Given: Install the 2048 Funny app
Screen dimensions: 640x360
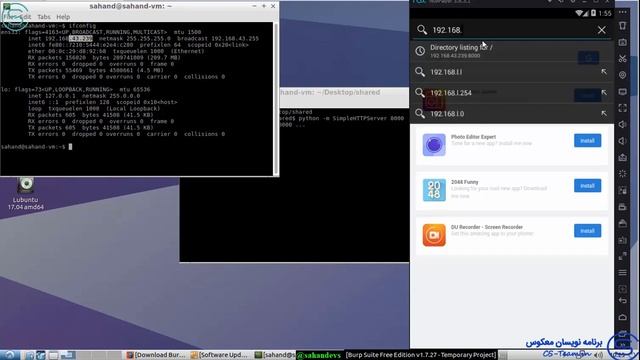Looking at the screenshot, I should pyautogui.click(x=587, y=186).
